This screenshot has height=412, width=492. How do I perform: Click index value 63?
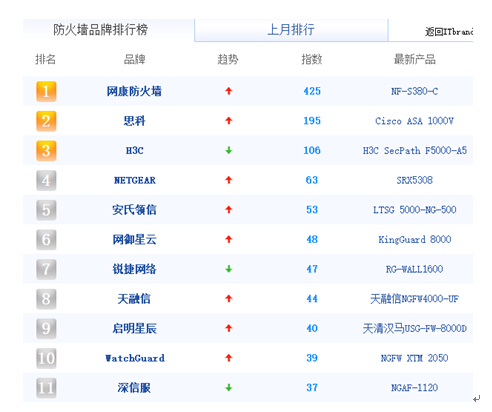312,180
